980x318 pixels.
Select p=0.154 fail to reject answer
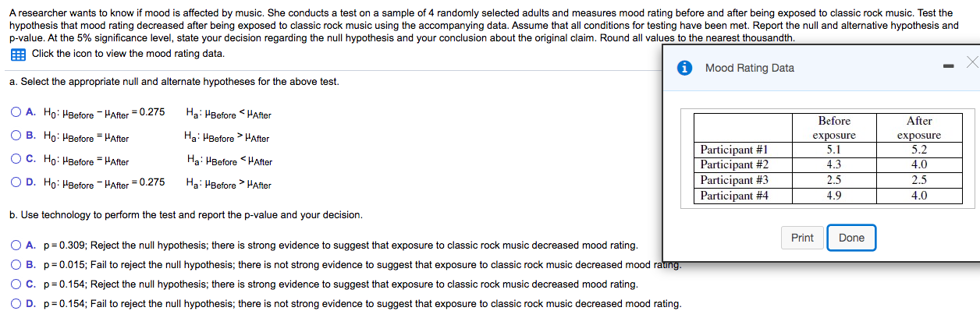pyautogui.click(x=16, y=303)
